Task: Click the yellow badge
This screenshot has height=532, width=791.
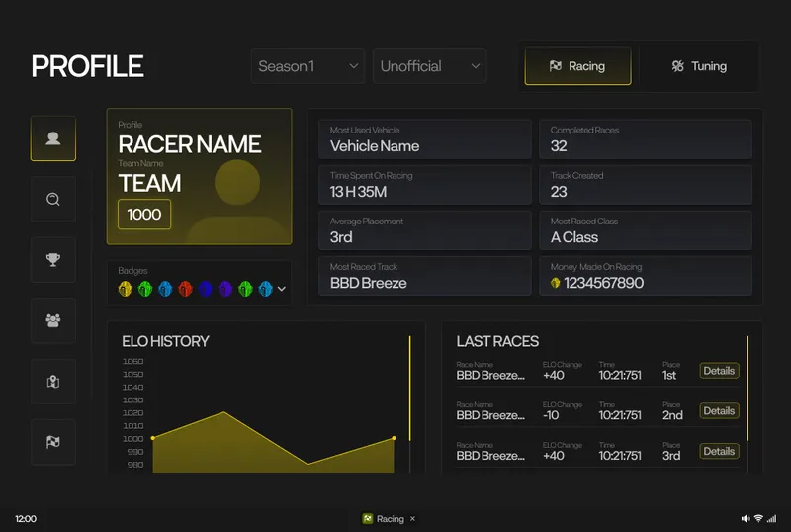Action: [x=126, y=289]
